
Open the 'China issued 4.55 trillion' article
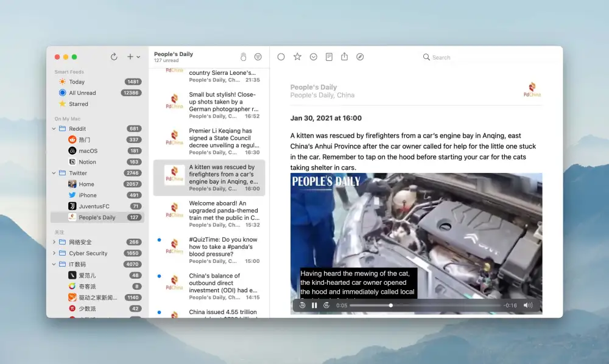[209, 312]
